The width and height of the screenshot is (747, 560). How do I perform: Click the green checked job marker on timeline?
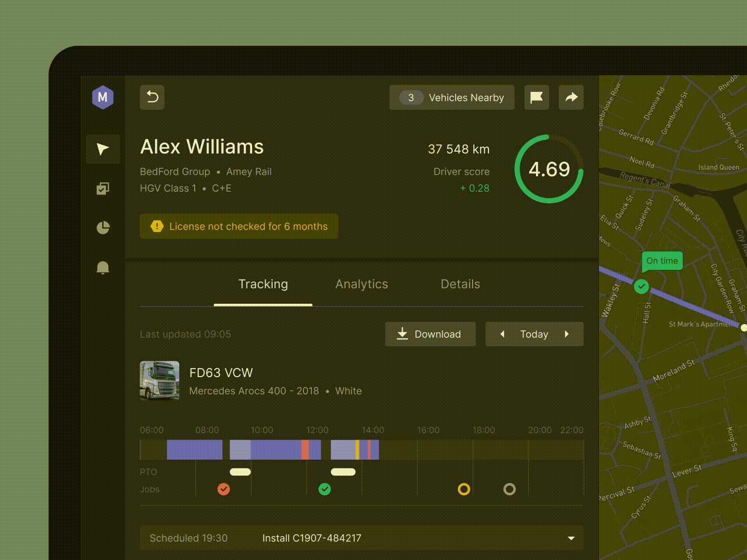[x=324, y=489]
